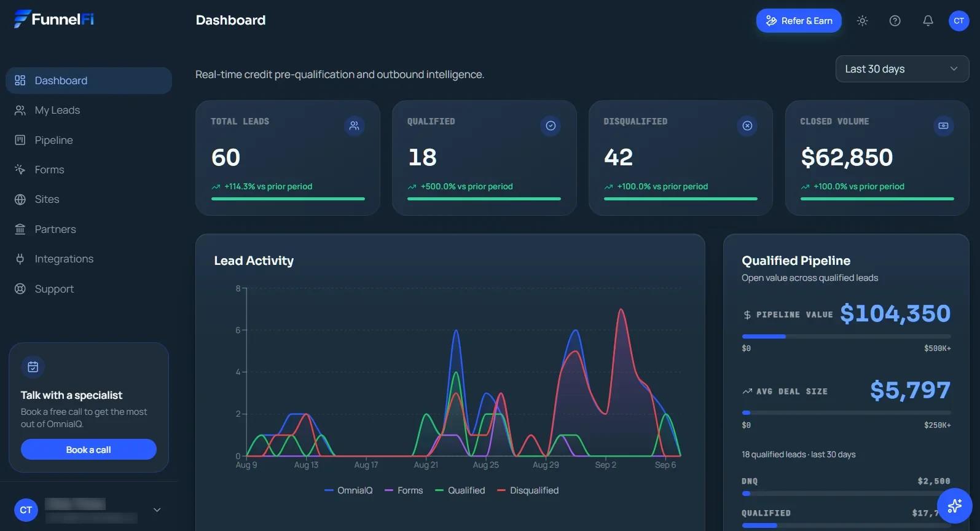Screen dimensions: 980x531
Task: Open the notifications bell
Action: [x=928, y=21]
